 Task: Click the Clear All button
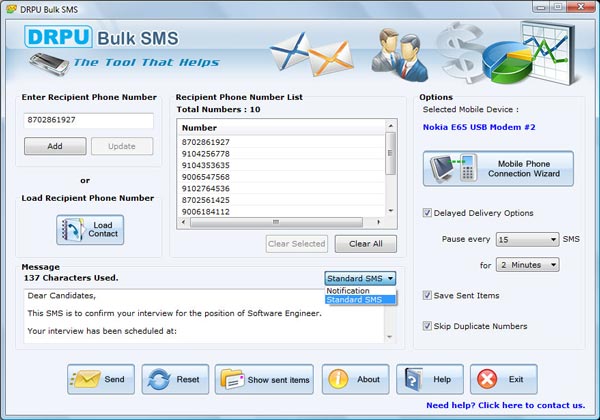(366, 244)
